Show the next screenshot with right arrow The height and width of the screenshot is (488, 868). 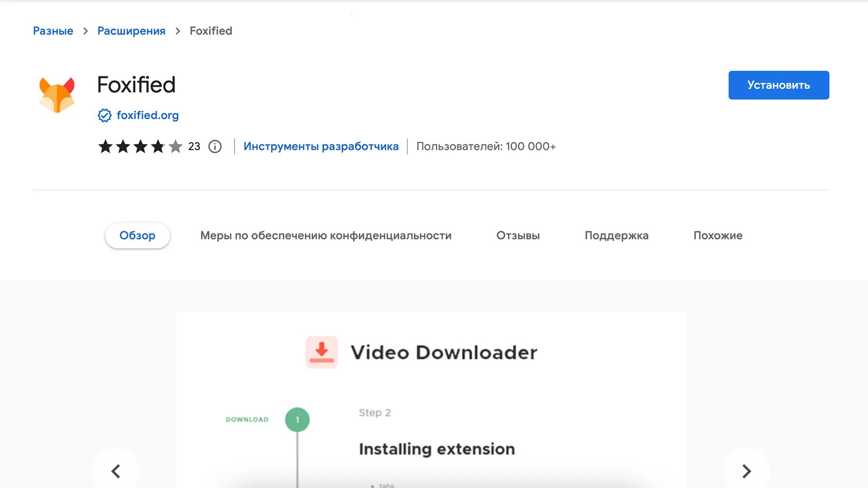[x=746, y=471]
